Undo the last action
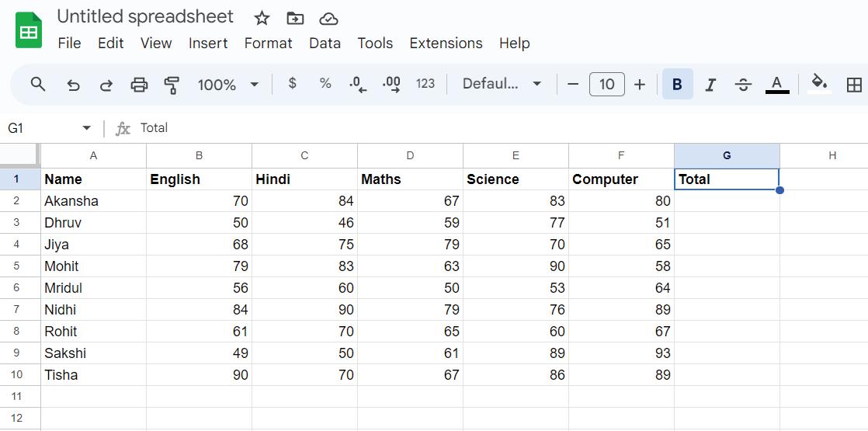Image resolution: width=868 pixels, height=431 pixels. [73, 85]
